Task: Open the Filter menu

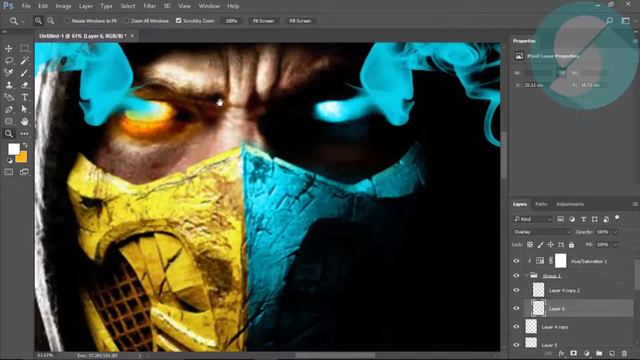Action: pyautogui.click(x=149, y=6)
